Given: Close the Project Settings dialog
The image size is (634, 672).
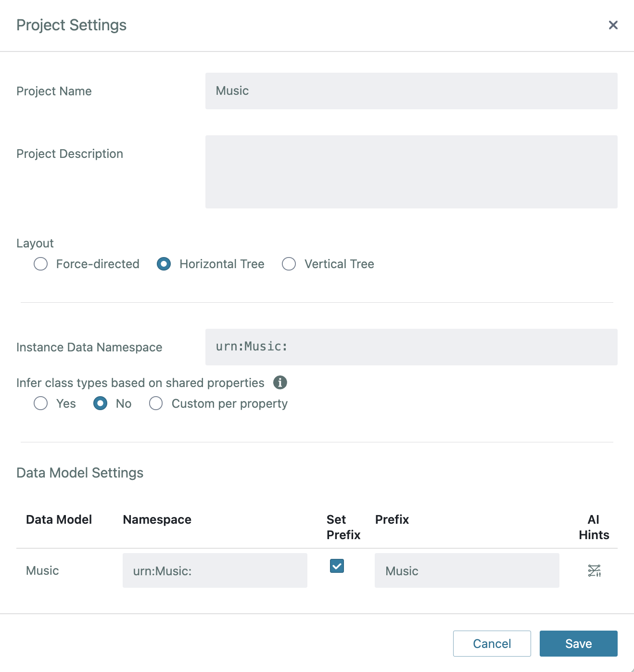Looking at the screenshot, I should [x=613, y=25].
